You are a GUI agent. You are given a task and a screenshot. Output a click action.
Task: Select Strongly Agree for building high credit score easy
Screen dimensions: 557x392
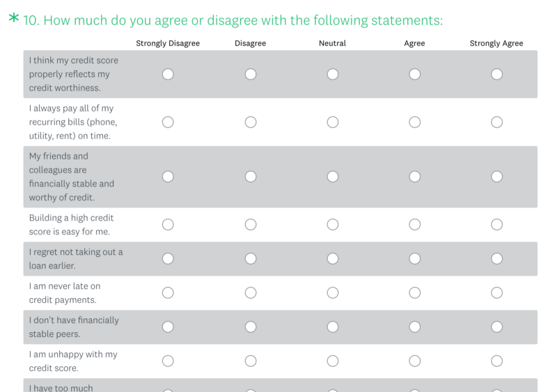(x=496, y=225)
